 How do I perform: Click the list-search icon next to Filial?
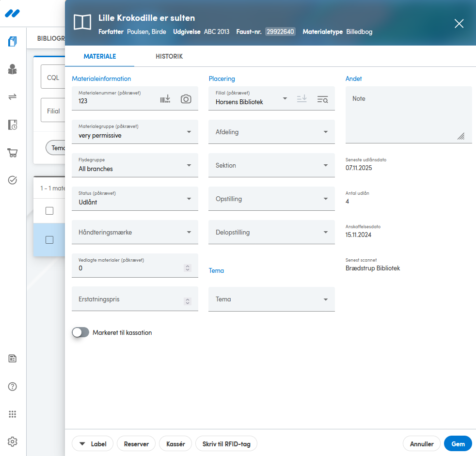coord(322,99)
